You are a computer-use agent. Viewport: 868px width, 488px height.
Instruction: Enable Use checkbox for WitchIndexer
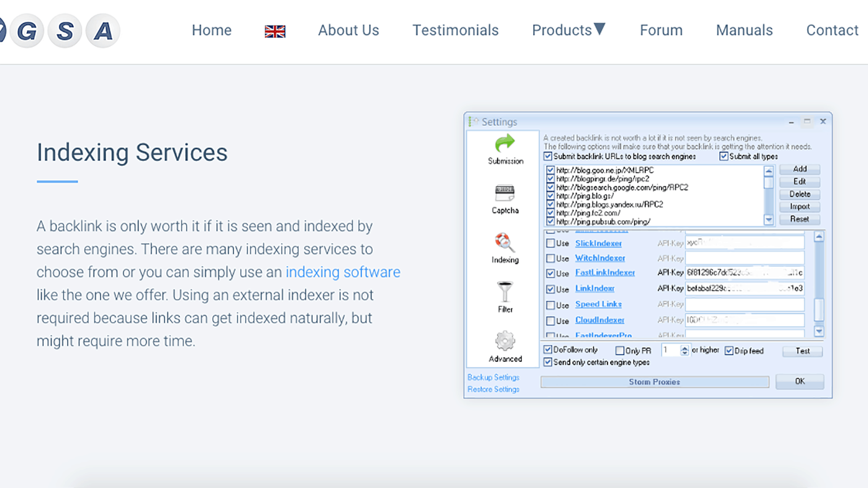(550, 258)
